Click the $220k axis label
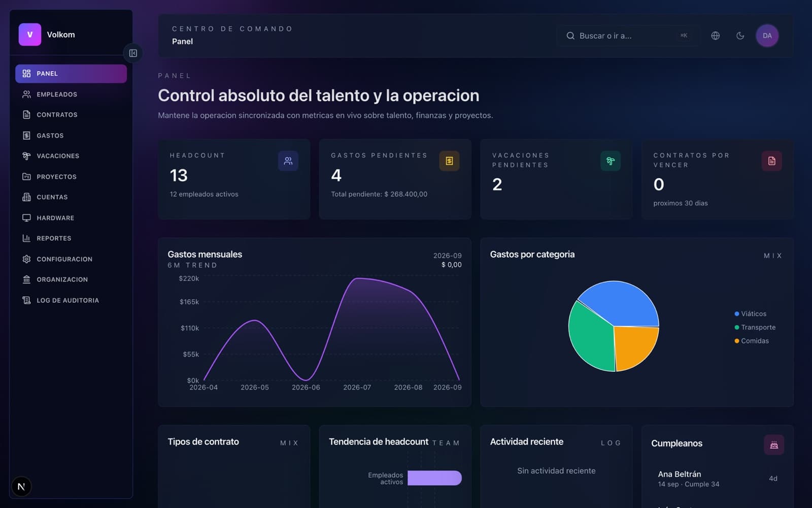812x508 pixels. pos(189,278)
